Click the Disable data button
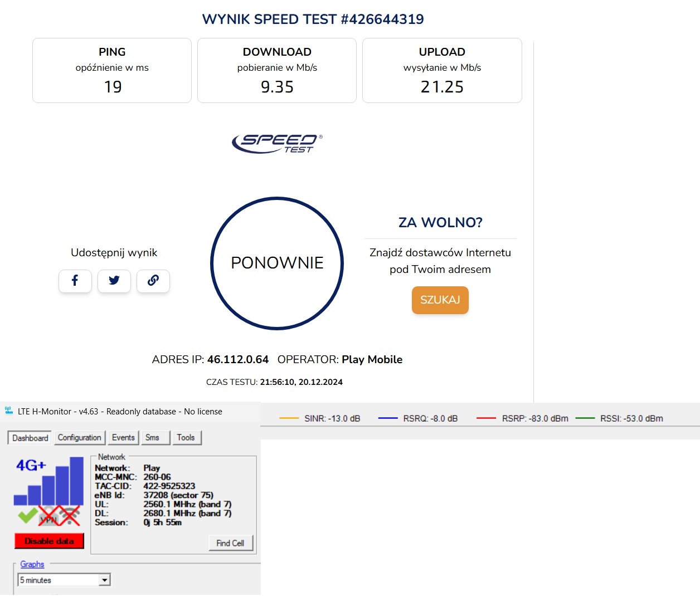Screen dimensions: 700x596 [x=49, y=541]
